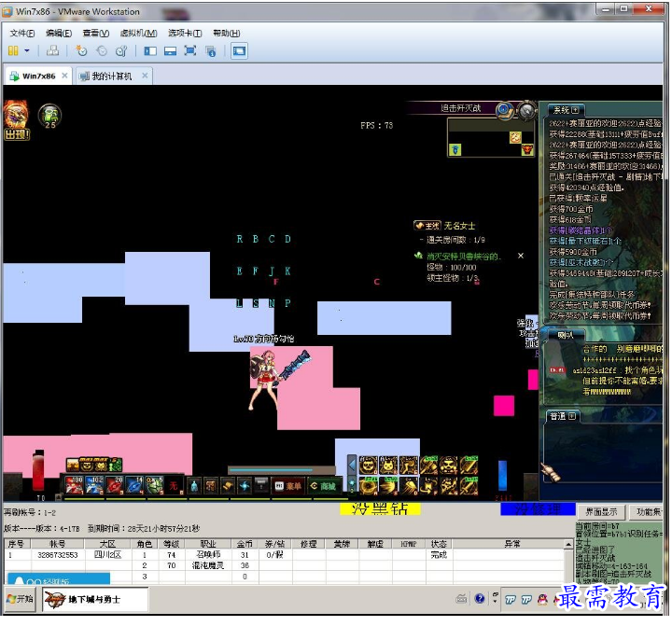Click the table scrollbar up arrow
The height and width of the screenshot is (626, 672).
point(568,544)
